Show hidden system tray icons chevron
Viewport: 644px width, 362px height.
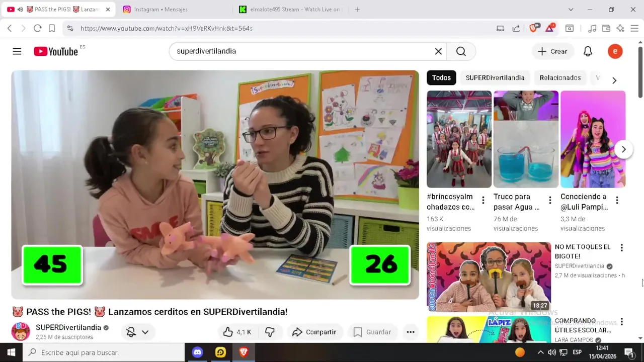point(540,352)
